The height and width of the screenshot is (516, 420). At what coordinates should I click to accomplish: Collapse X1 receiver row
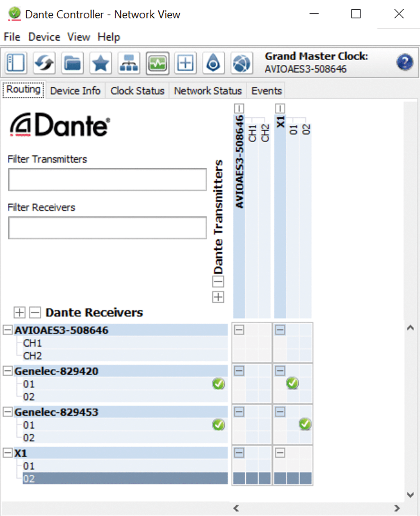(x=8, y=453)
